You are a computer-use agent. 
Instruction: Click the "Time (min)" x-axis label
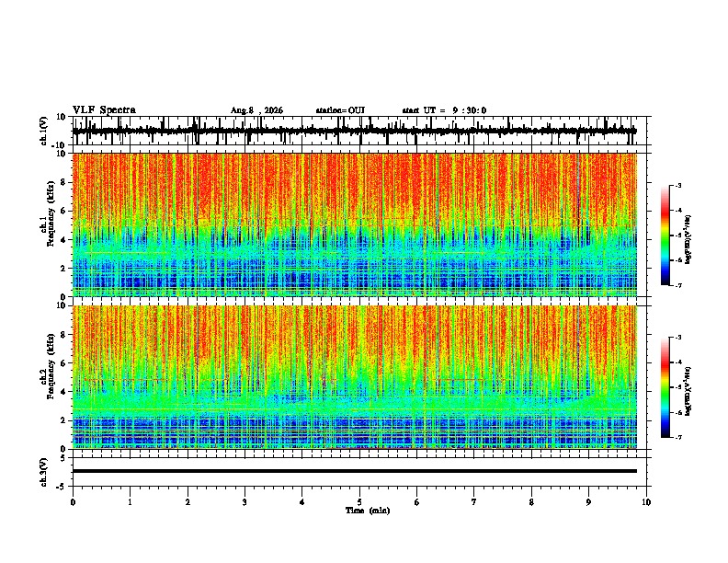(x=368, y=511)
